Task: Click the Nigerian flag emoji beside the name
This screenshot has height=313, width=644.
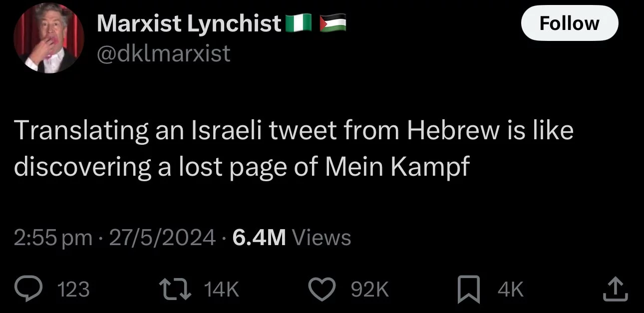Action: pos(300,23)
